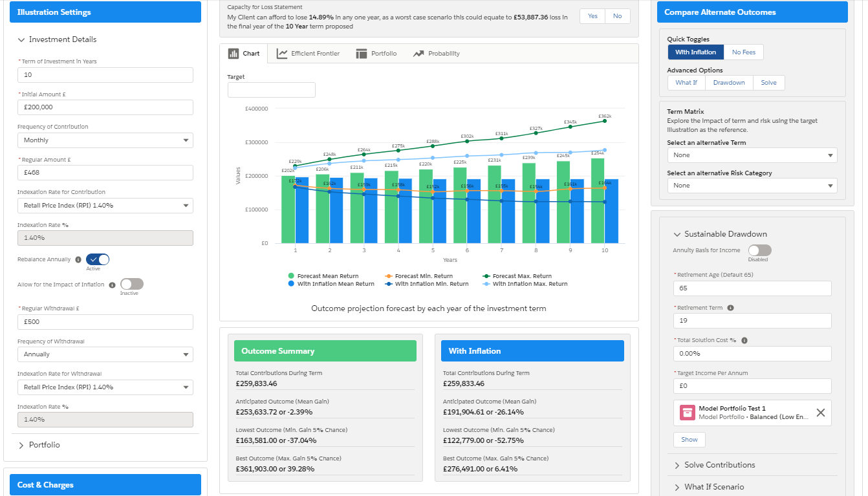Choose Yes for Capacity for Loss Statement
The width and height of the screenshot is (868, 496).
tap(592, 16)
